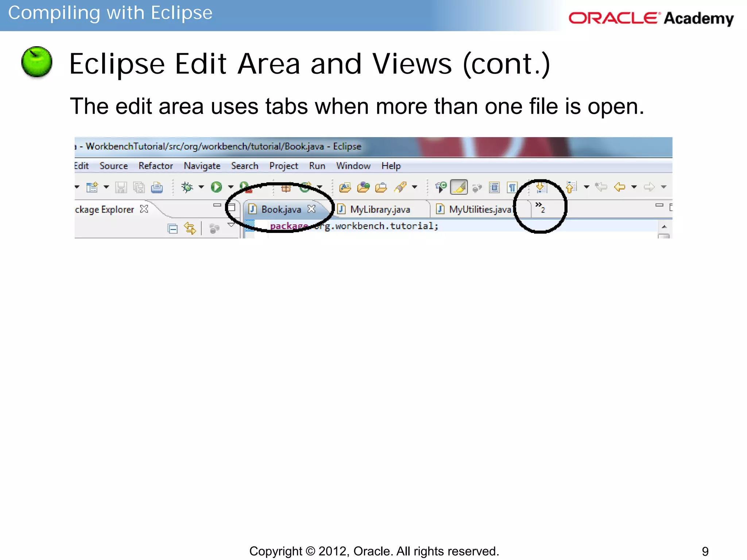
Task: Click the green Run button in toolbar
Action: (x=216, y=187)
